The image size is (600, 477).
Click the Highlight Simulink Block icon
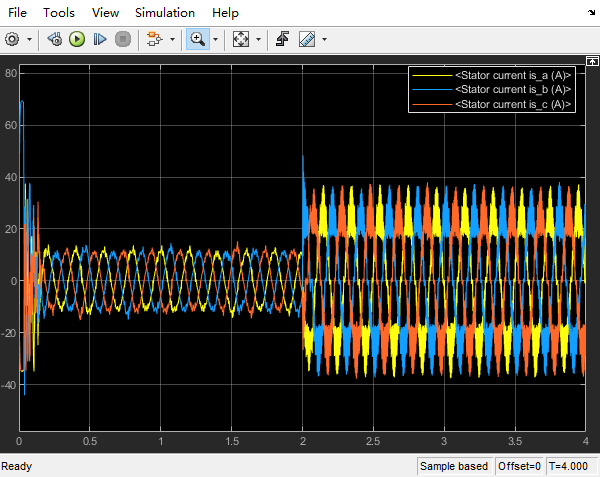154,39
